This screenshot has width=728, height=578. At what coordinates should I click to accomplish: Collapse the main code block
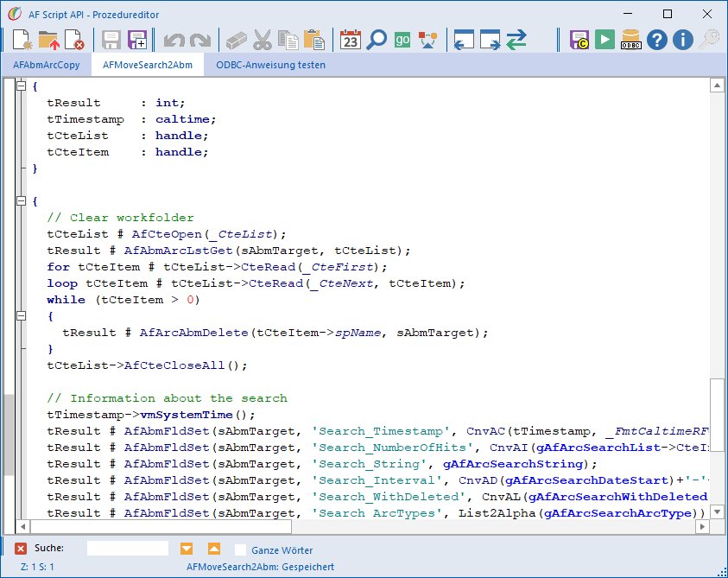(x=21, y=200)
